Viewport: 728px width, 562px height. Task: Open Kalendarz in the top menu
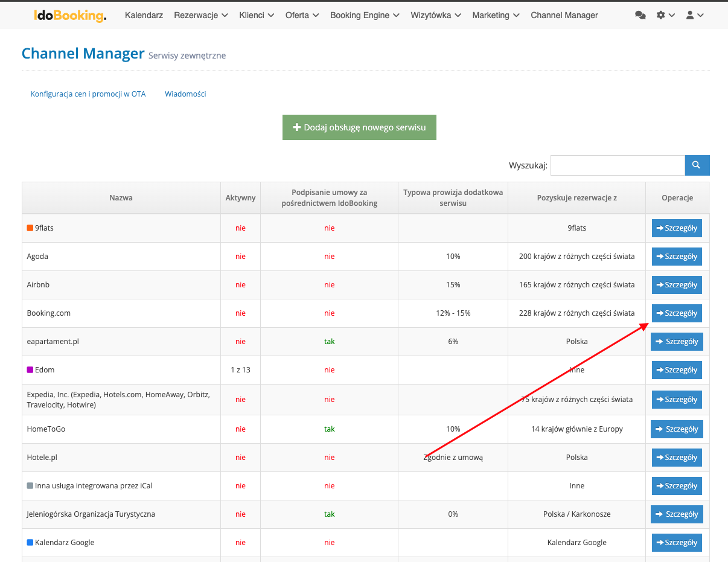click(x=144, y=15)
